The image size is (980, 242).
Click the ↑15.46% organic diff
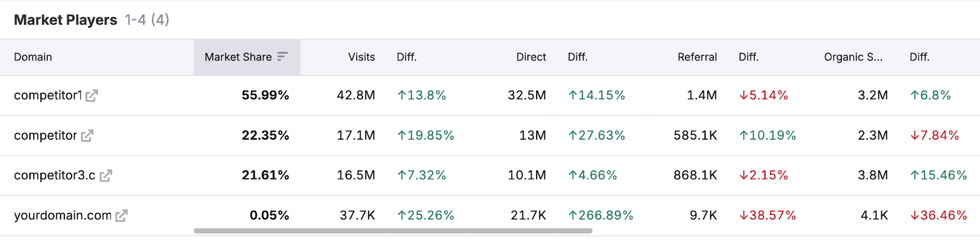click(938, 175)
